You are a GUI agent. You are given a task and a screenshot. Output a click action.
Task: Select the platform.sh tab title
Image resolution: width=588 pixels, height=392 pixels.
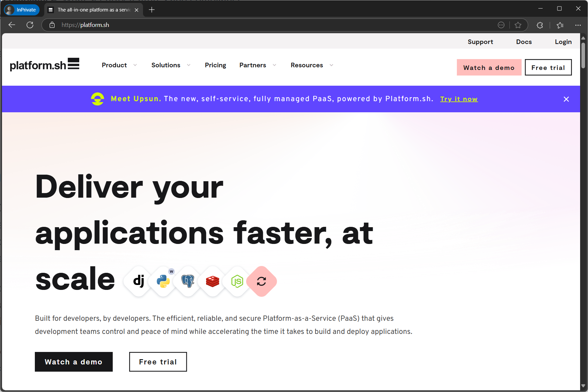(x=94, y=10)
